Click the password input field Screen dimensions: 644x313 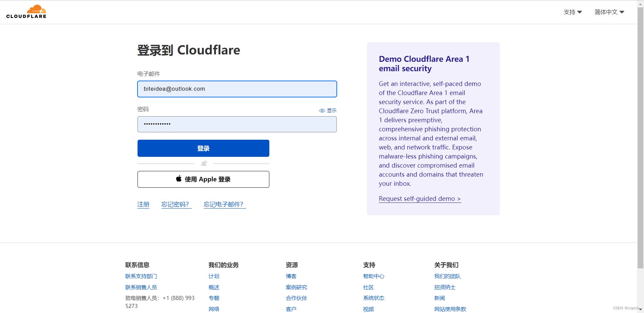click(x=237, y=124)
